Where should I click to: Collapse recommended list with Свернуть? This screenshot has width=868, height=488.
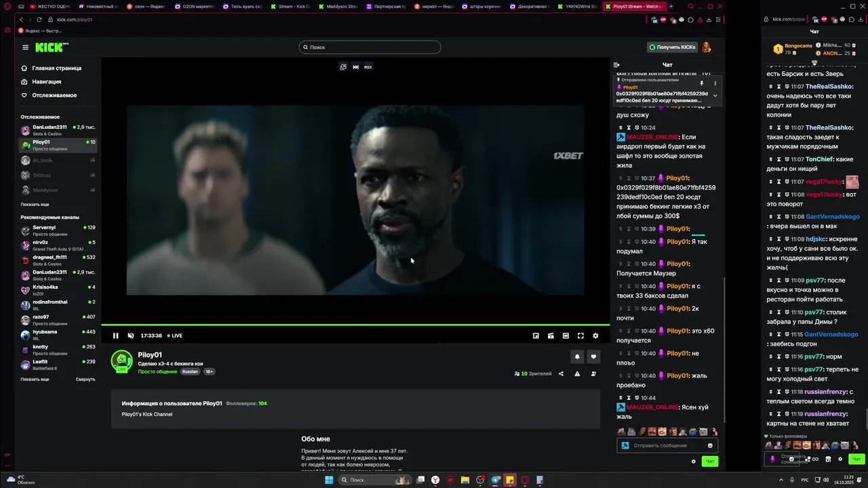pyautogui.click(x=85, y=380)
